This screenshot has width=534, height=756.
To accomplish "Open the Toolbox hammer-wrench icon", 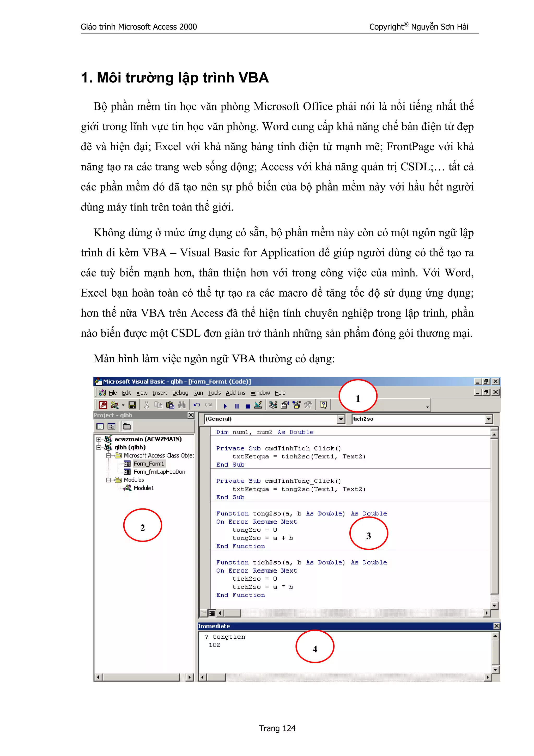I will click(308, 405).
